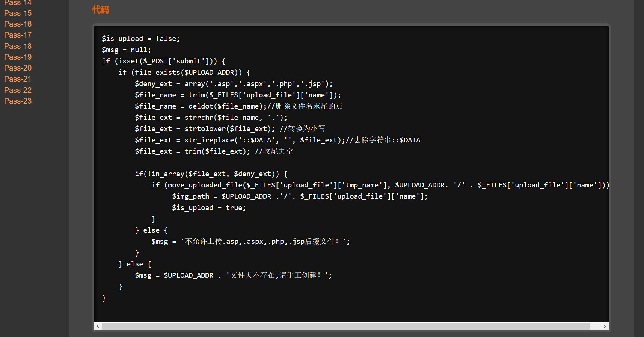Viewport: 644px width, 337px height.
Task: Click the Pass-19 sidebar entry
Action: tap(18, 57)
